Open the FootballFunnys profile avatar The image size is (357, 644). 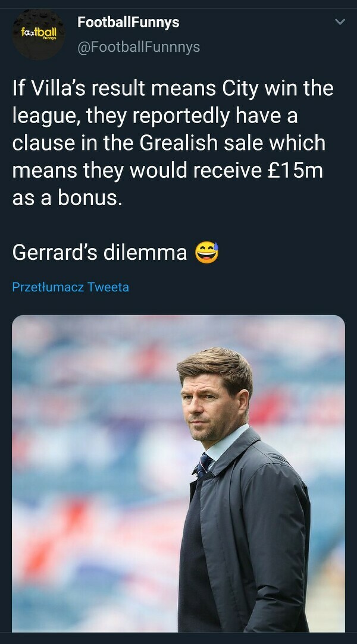click(39, 33)
